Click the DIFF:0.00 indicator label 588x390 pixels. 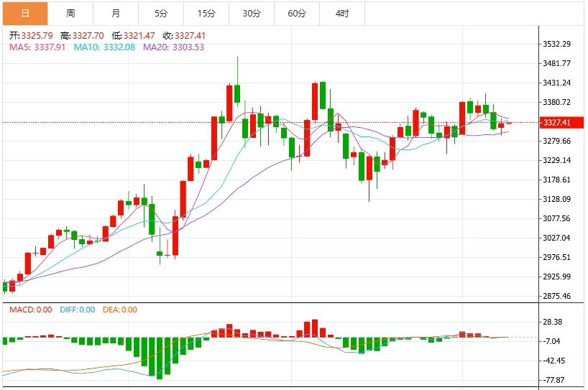pyautogui.click(x=78, y=310)
